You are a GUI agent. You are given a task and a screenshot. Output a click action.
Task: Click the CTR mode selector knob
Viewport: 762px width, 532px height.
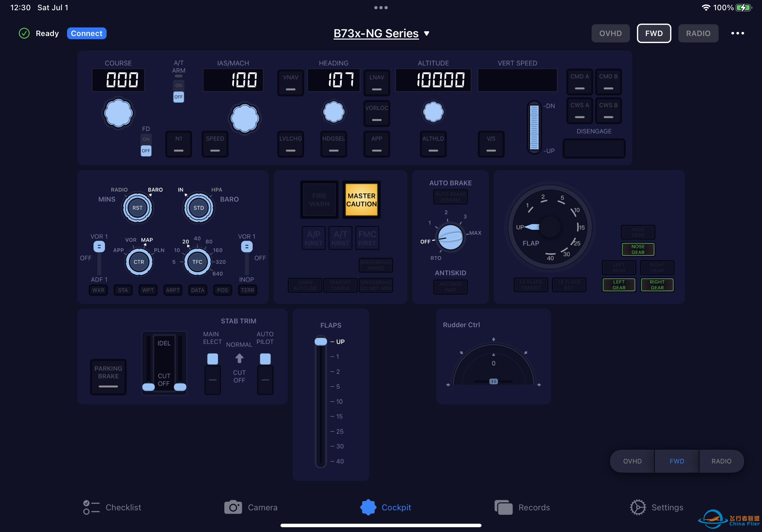[139, 262]
